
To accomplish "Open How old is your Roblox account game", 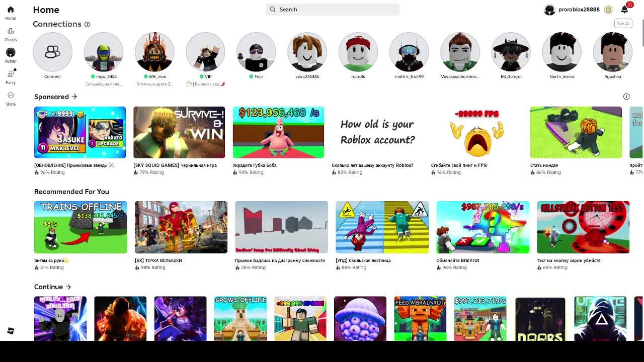I will (x=377, y=132).
